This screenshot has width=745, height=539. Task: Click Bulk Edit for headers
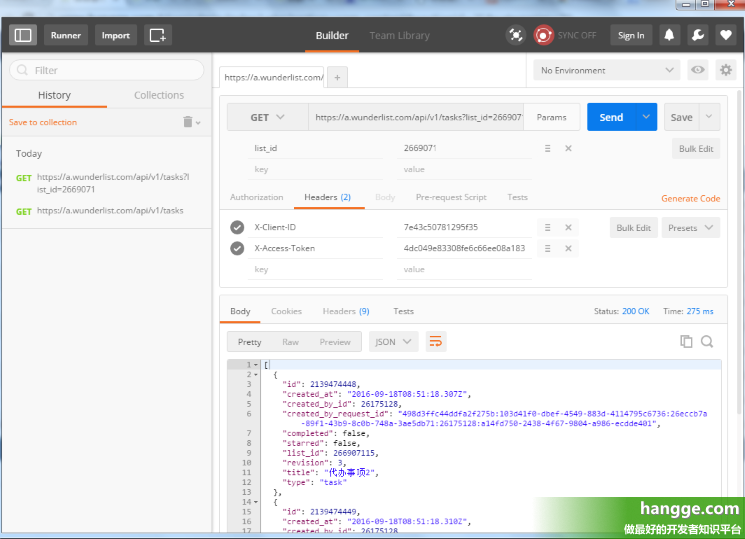click(633, 228)
